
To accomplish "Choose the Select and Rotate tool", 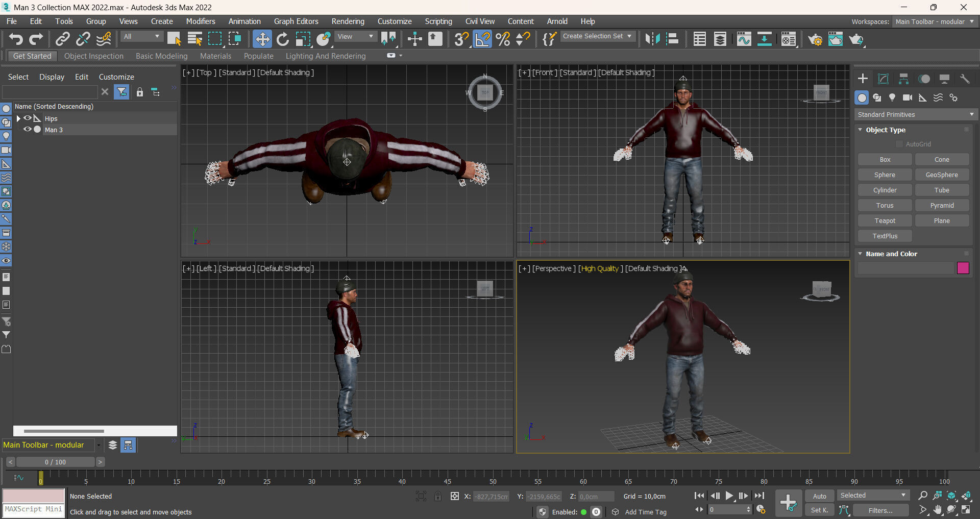I will [x=283, y=39].
